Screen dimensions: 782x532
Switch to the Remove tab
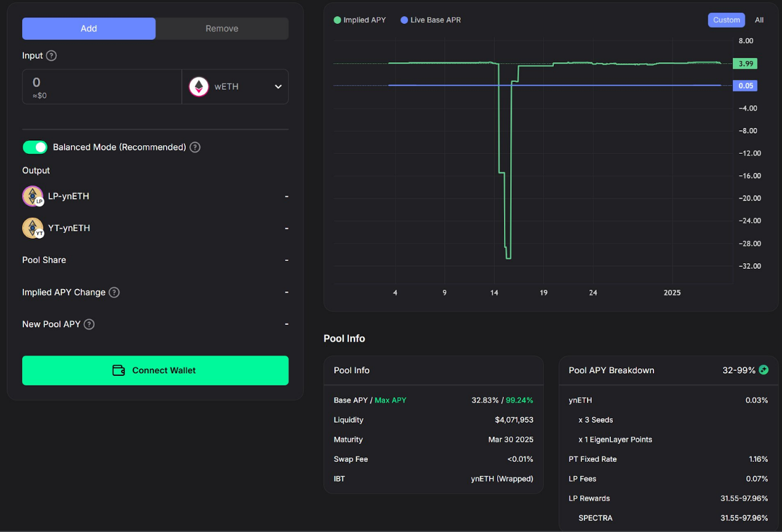coord(221,28)
